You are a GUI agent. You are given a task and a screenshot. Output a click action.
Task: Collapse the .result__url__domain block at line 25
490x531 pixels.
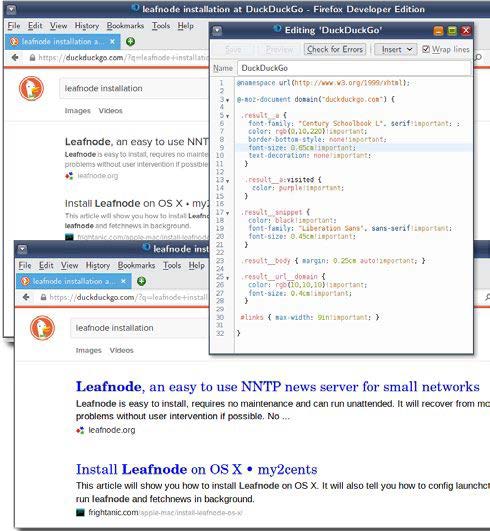[228, 278]
